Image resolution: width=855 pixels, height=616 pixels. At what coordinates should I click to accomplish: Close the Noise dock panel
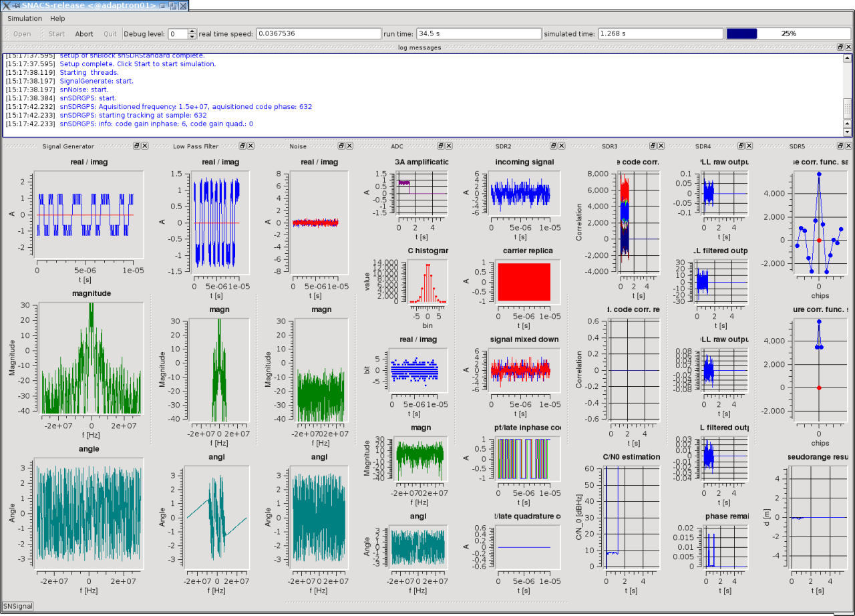tap(349, 146)
